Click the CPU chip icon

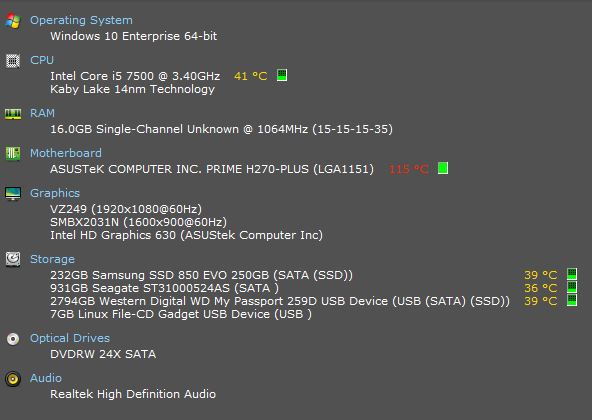pyautogui.click(x=13, y=61)
